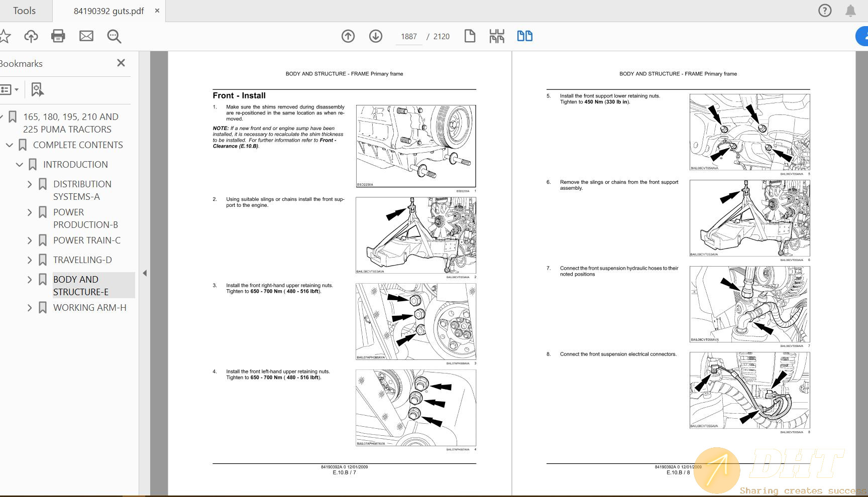The width and height of the screenshot is (868, 497).
Task: Toggle single page view icon
Action: tap(470, 36)
